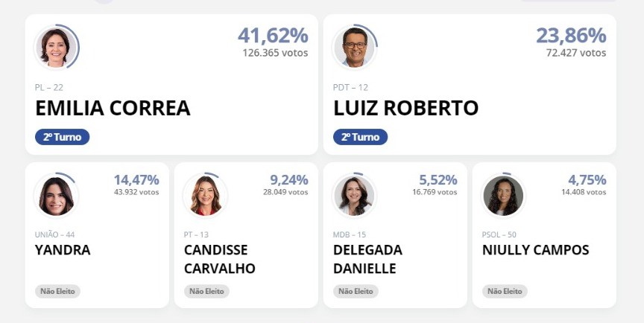This screenshot has height=323, width=644.
Task: Click Yandra's Não Eleito badge
Action: coord(57,291)
